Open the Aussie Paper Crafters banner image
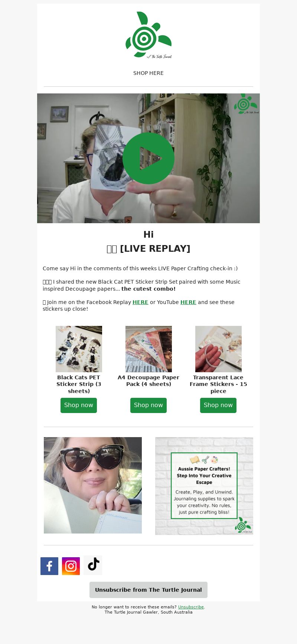Viewport: 297px width, 644px height. pos(204,486)
